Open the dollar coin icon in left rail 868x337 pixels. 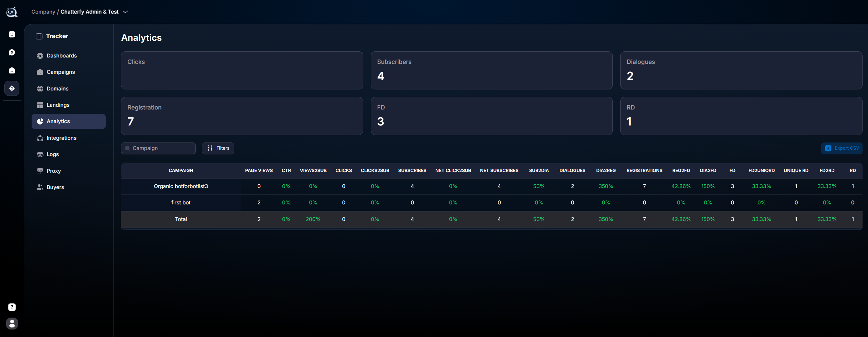12,52
